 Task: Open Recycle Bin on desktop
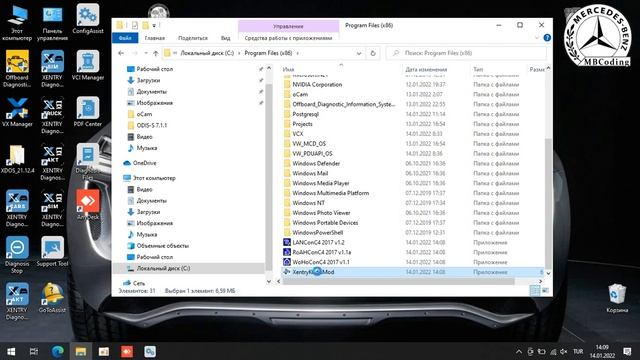pos(617,298)
